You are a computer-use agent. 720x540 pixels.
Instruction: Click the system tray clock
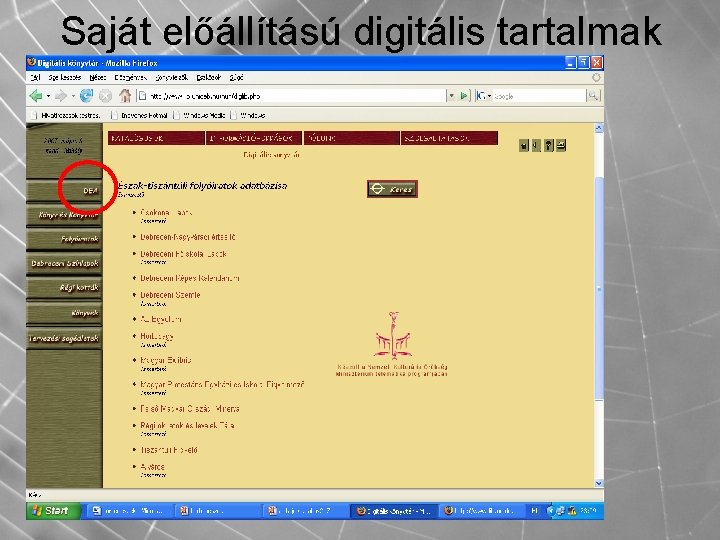coord(589,511)
